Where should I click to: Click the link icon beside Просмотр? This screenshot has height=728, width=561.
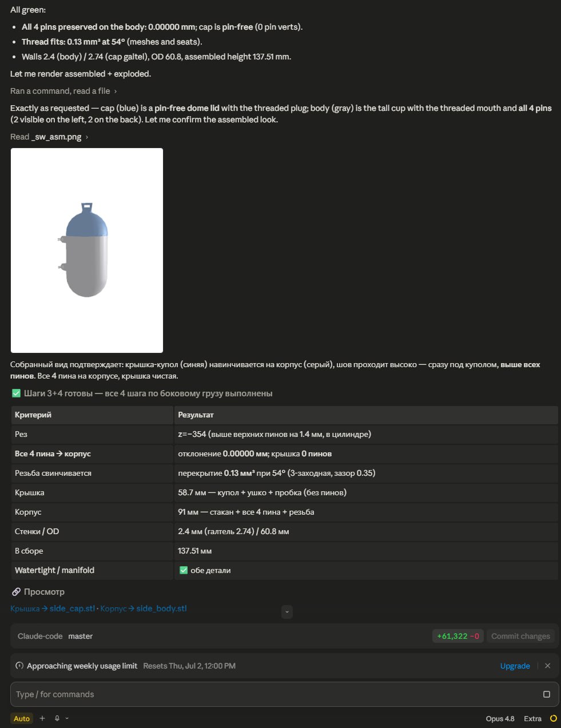point(17,592)
